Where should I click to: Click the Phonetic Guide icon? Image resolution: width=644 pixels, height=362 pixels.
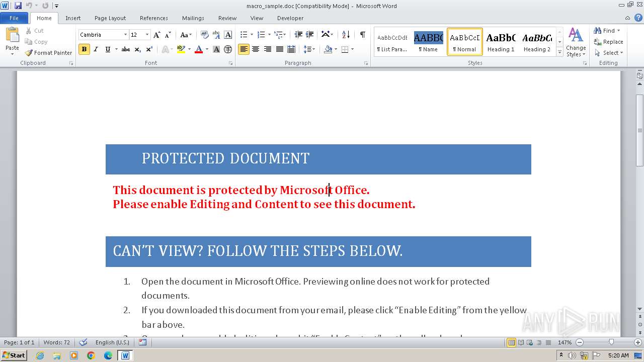coord(216,35)
